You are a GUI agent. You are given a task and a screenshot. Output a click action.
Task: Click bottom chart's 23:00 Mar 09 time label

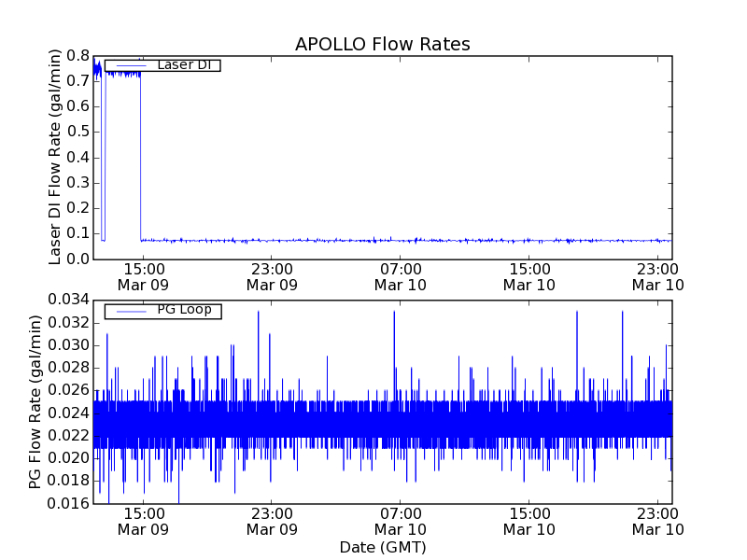coord(272,521)
